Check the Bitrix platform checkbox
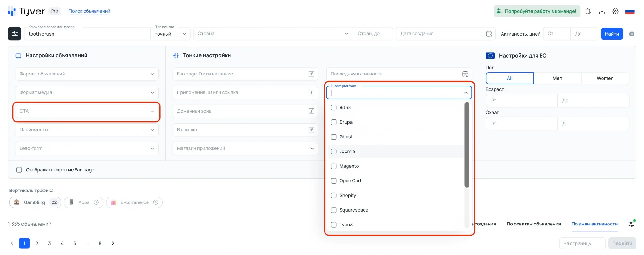 (x=334, y=108)
